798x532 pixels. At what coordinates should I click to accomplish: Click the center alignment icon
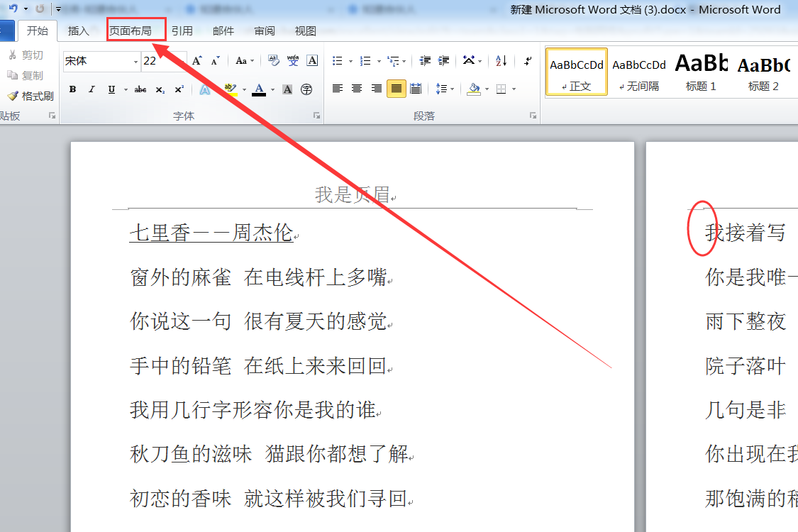click(x=357, y=89)
